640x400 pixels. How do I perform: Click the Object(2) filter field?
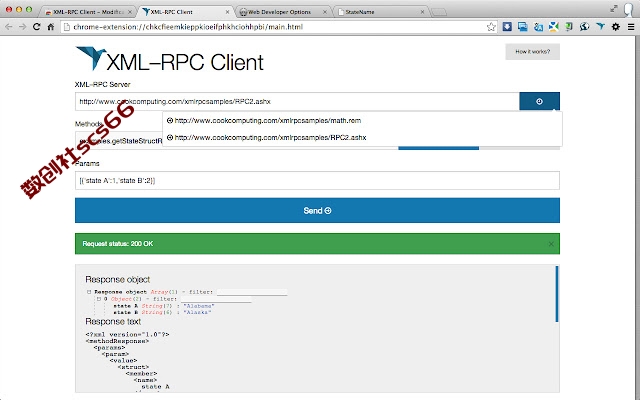[216, 299]
